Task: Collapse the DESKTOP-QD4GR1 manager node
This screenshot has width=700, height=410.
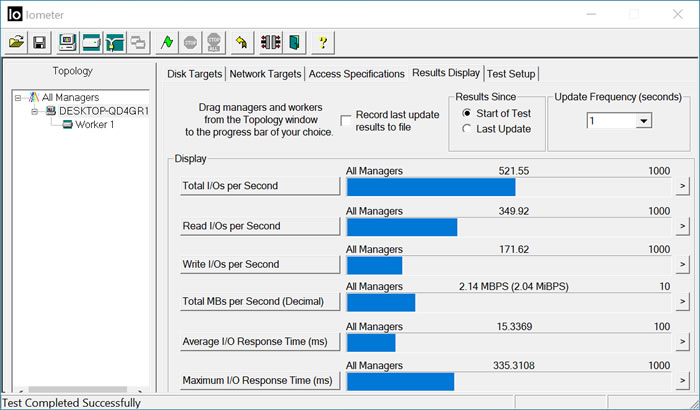Action: tap(35, 111)
